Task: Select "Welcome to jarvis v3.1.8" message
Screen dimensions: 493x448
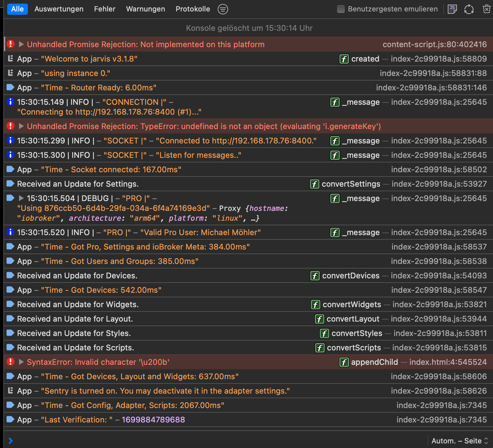Action: coord(89,59)
